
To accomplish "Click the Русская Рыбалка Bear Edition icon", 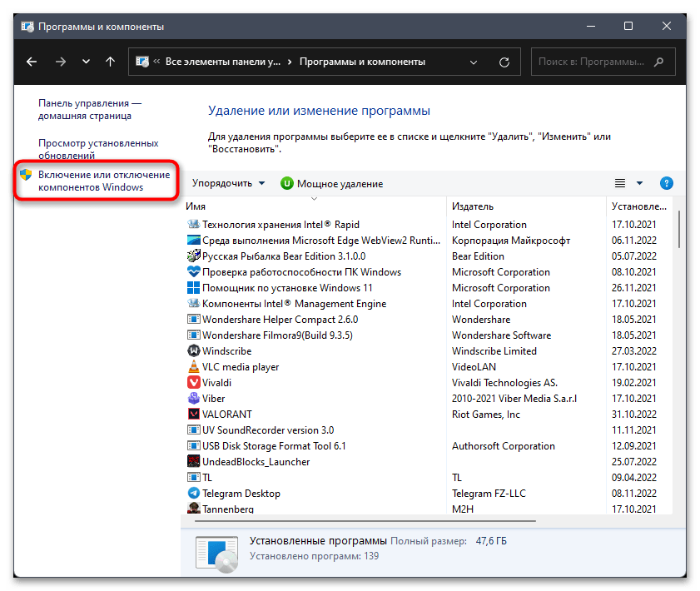I will coord(193,256).
